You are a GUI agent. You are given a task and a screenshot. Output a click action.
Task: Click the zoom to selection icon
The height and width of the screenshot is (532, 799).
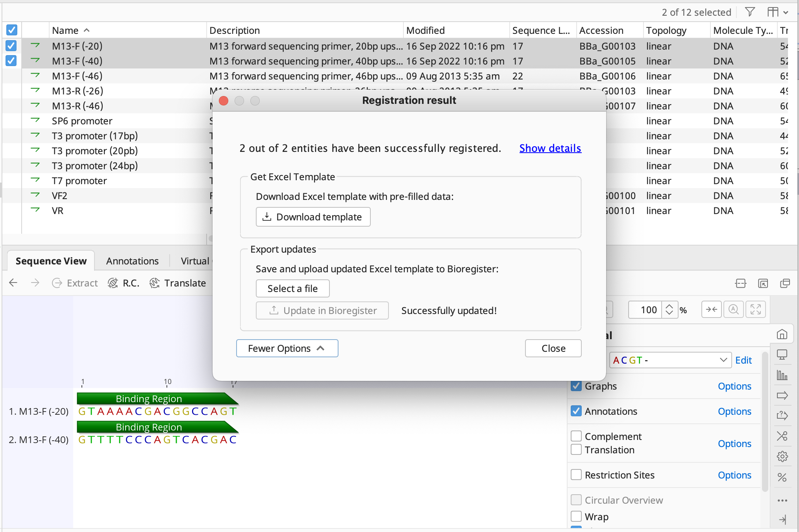pyautogui.click(x=712, y=310)
